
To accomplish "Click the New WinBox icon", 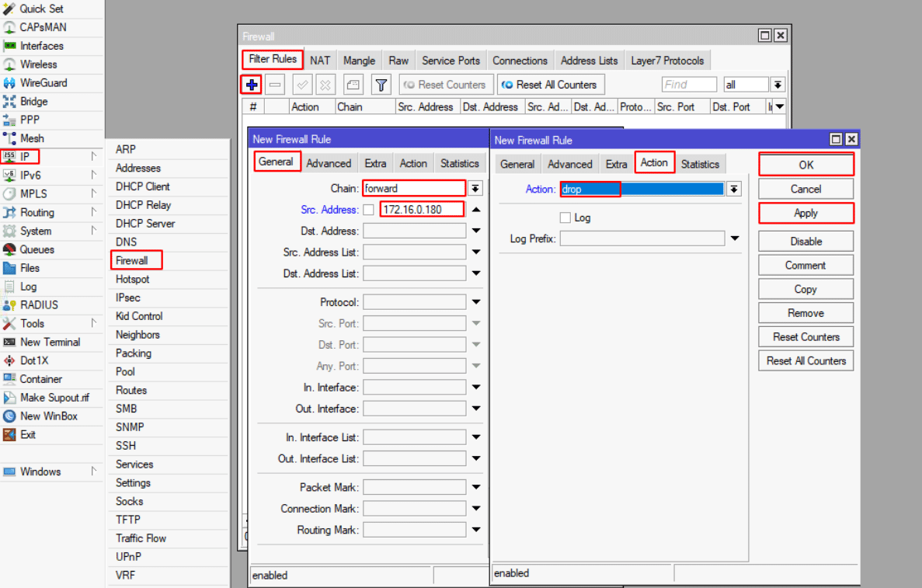I will [9, 416].
